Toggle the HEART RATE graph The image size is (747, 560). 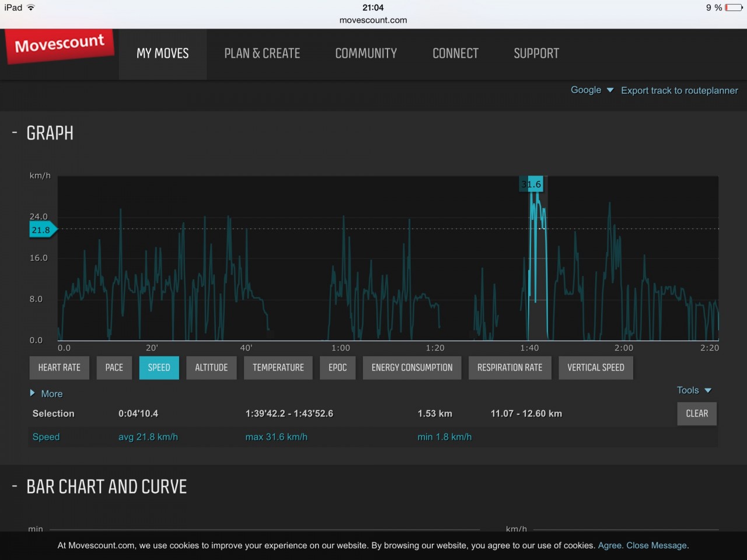tap(60, 367)
